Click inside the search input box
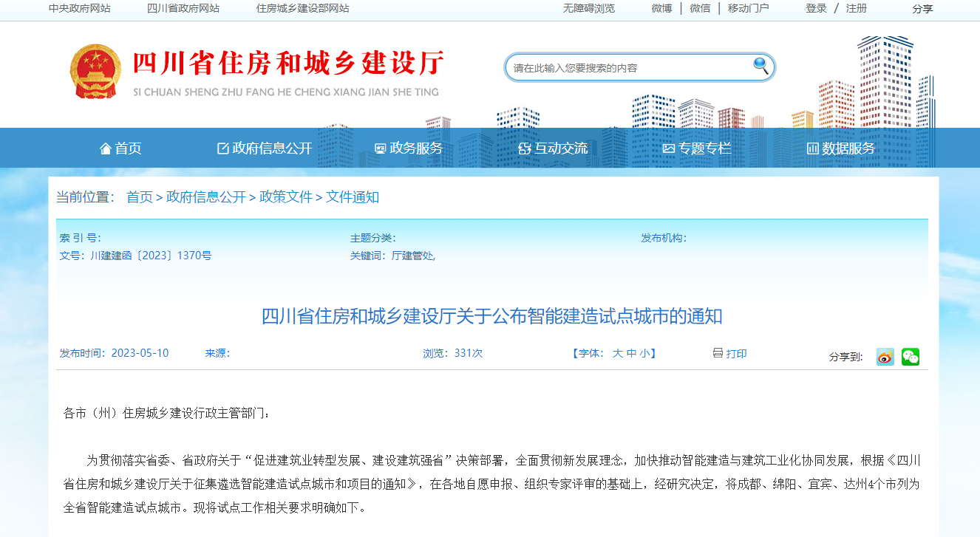The width and height of the screenshot is (980, 537). (x=628, y=66)
